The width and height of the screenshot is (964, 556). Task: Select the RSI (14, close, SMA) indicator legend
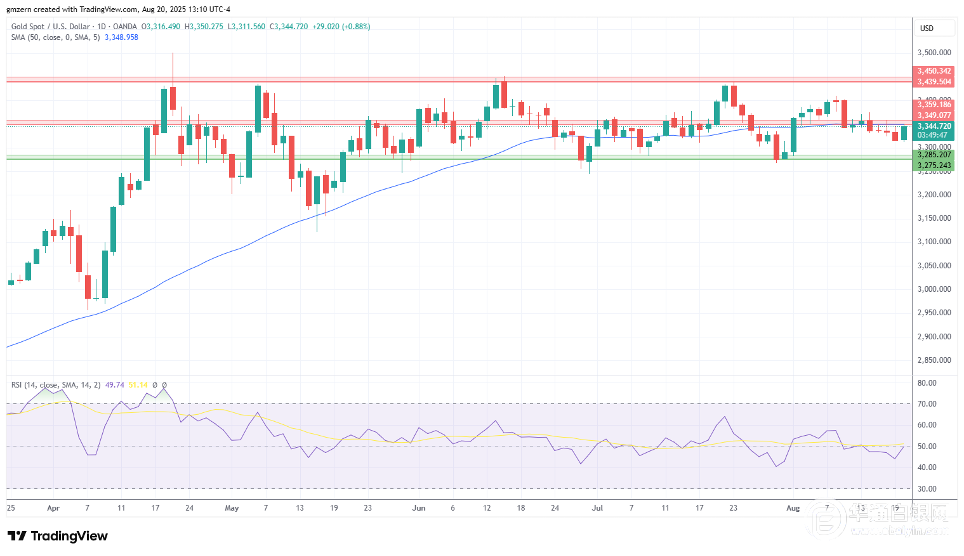pyautogui.click(x=55, y=385)
